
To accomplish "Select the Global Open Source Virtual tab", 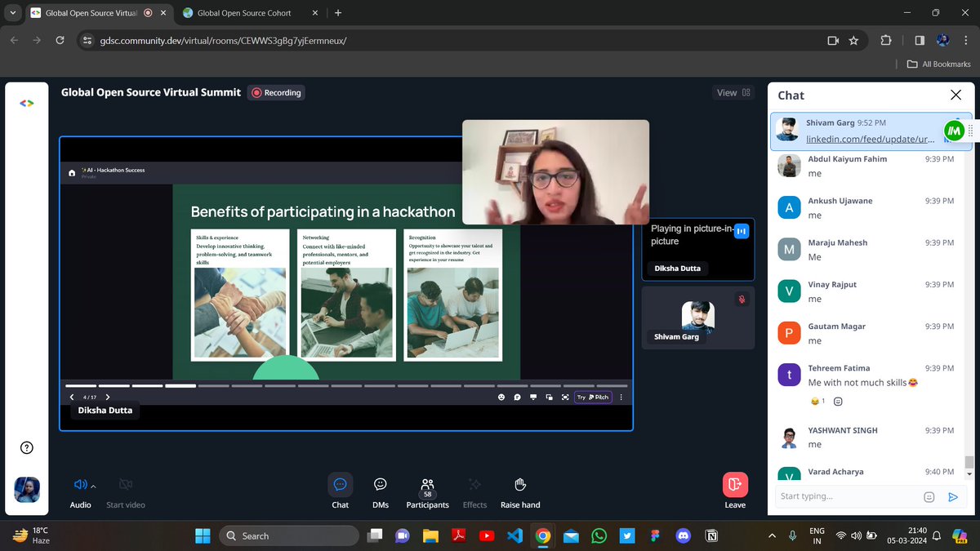I will click(x=90, y=13).
